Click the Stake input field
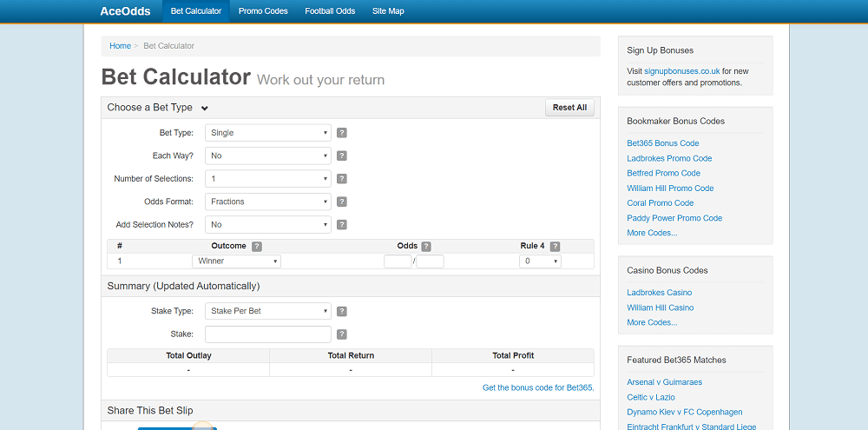The height and width of the screenshot is (430, 868). point(268,334)
